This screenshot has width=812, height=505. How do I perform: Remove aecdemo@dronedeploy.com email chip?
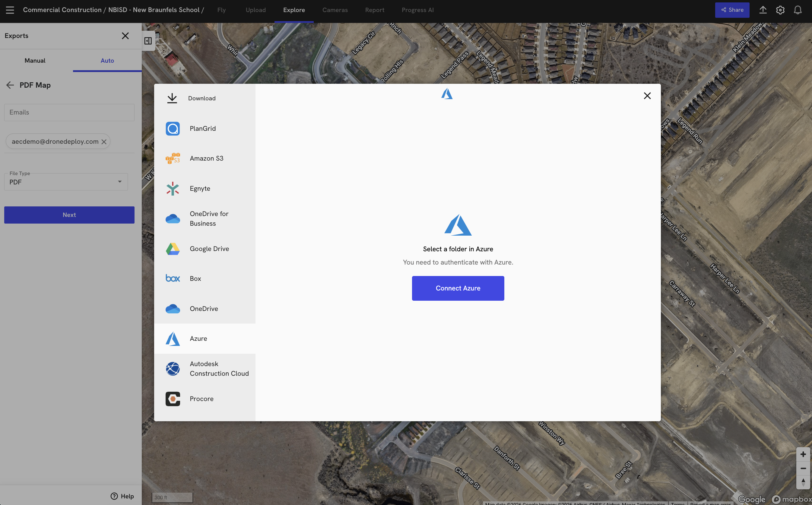pos(104,142)
